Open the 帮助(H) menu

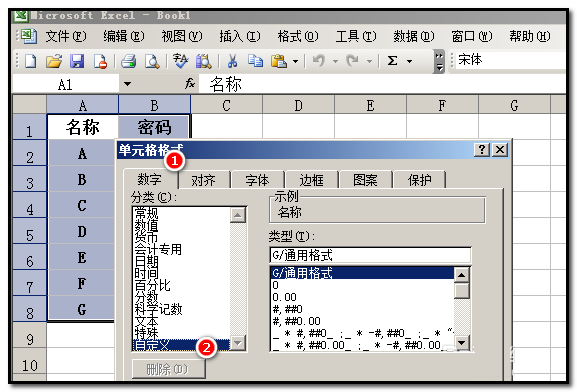[530, 36]
